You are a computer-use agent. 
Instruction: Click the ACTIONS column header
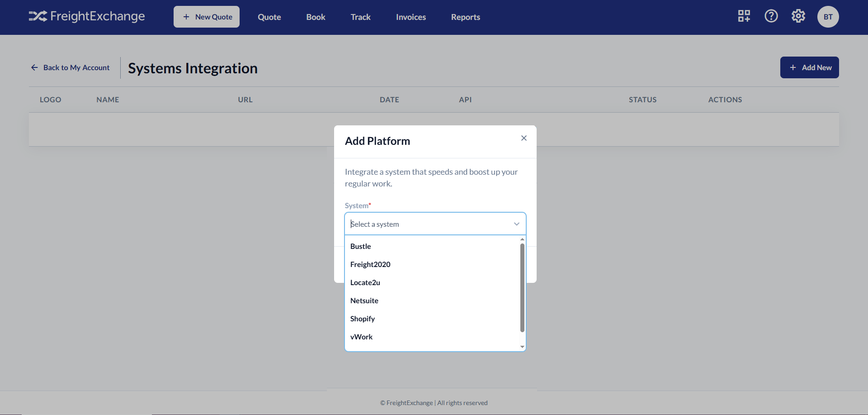click(x=725, y=100)
